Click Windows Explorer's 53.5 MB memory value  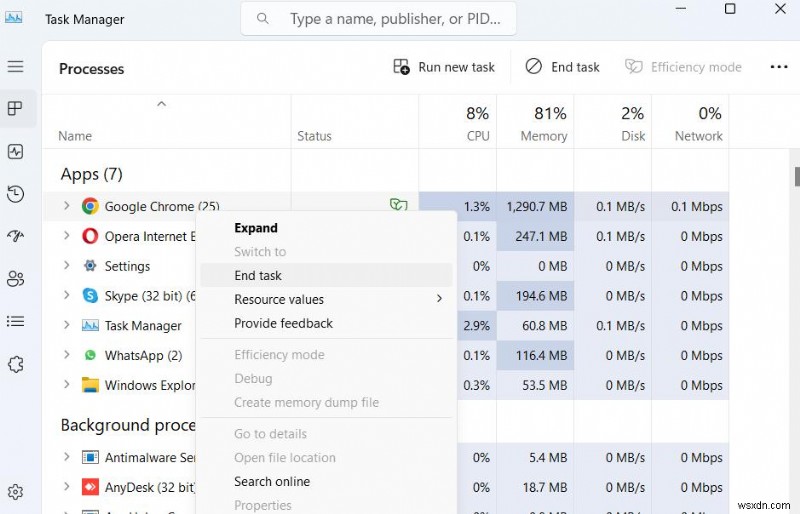coord(545,385)
